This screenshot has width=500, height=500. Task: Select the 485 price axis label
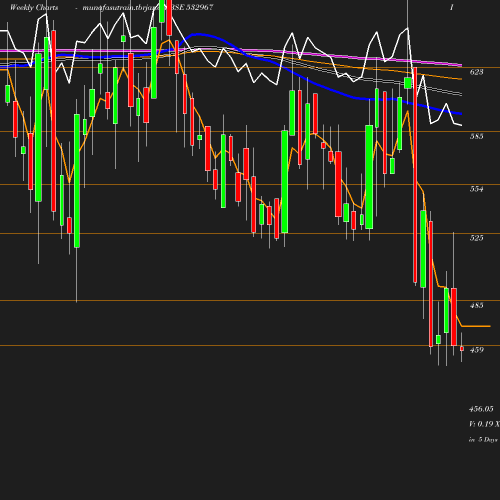point(476,305)
